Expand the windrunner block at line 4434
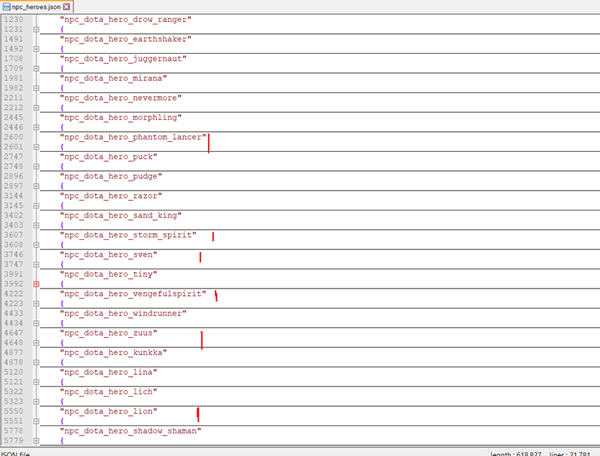Image resolution: width=600 pixels, height=456 pixels. pos(36,323)
